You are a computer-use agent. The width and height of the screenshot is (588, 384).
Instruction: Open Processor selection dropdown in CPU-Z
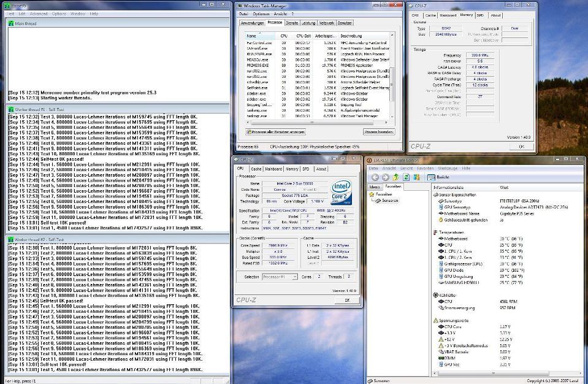tap(280, 277)
